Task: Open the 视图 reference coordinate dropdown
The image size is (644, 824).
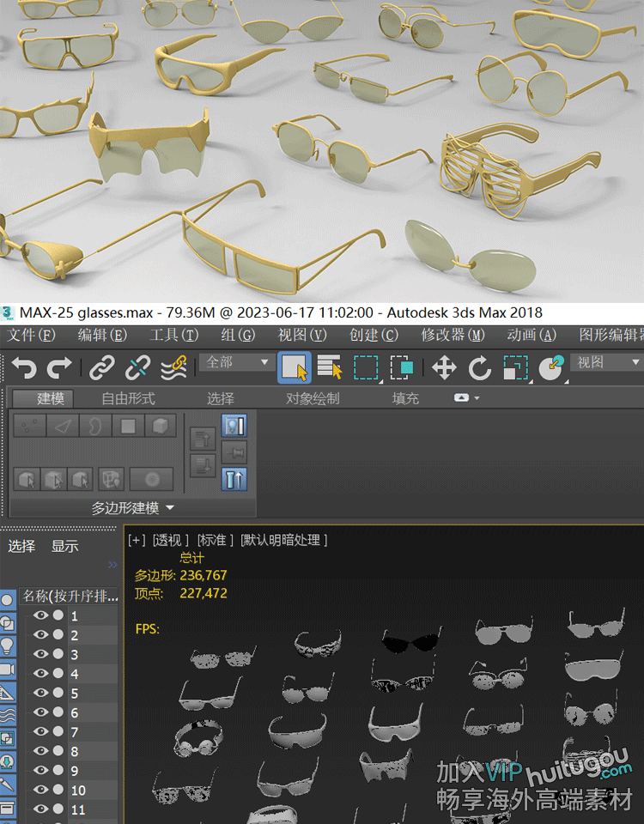Action: tap(606, 363)
